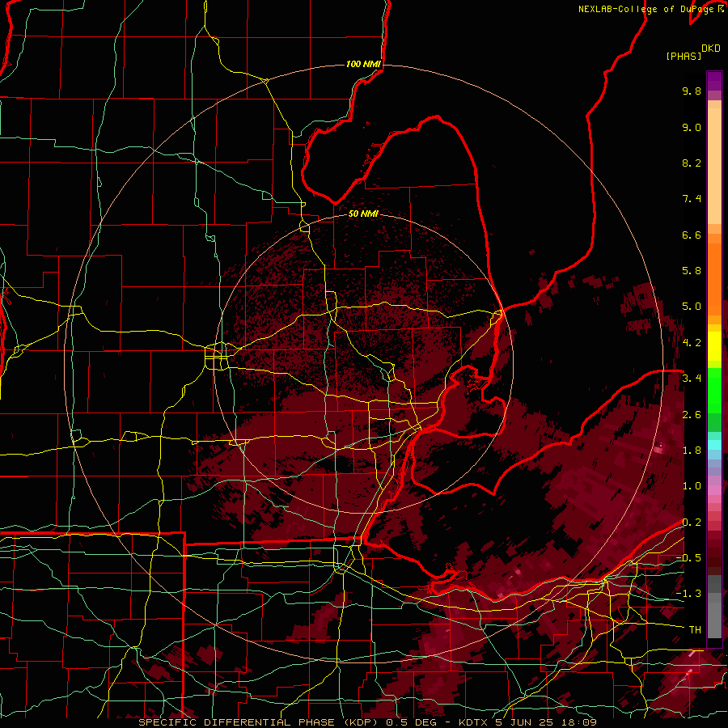Click the 100 NMI range ring label
The image size is (728, 728).
363,64
